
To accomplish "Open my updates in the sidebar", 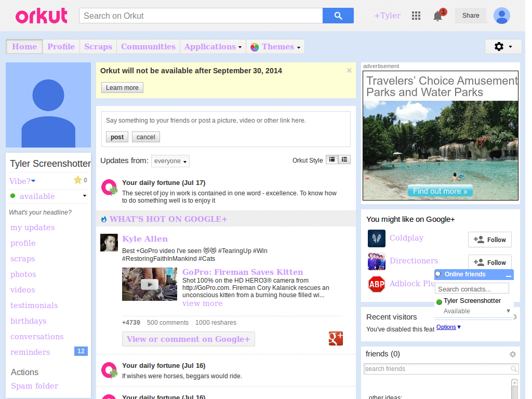I will (33, 228).
